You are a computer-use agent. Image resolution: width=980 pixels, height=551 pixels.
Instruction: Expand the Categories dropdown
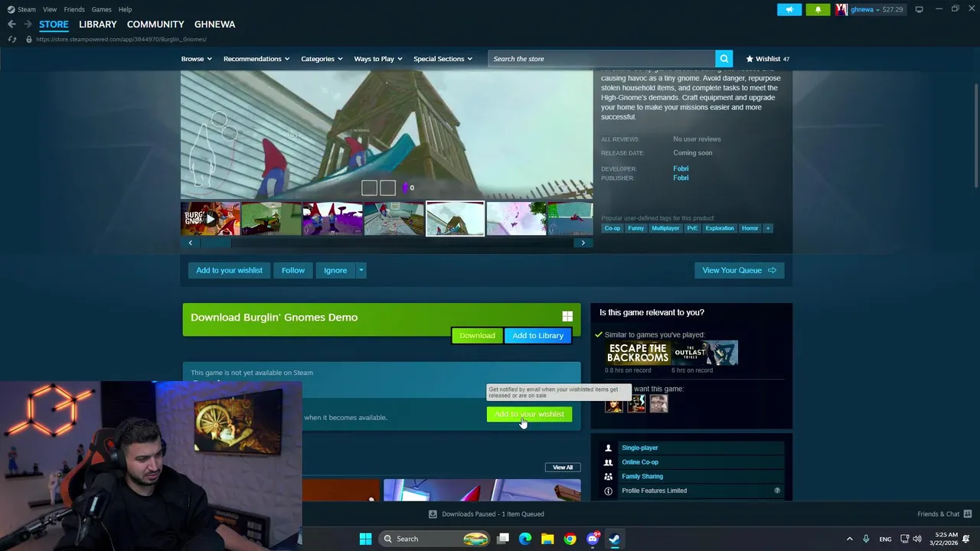pos(322,59)
